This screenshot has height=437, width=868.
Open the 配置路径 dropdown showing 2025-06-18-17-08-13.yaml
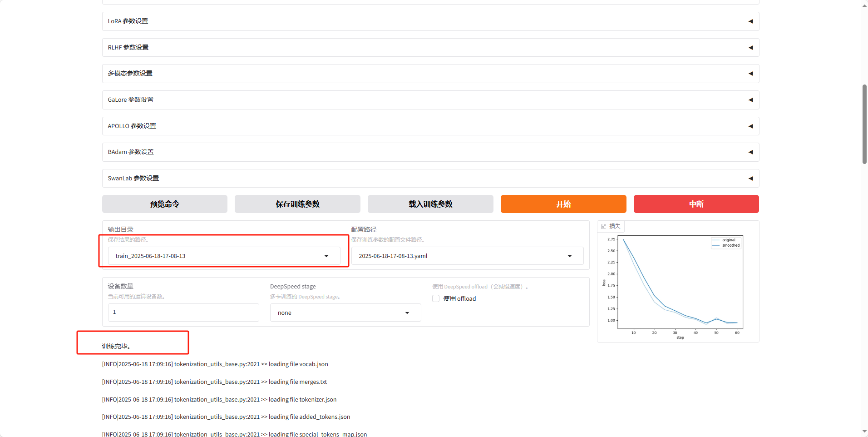pyautogui.click(x=467, y=256)
